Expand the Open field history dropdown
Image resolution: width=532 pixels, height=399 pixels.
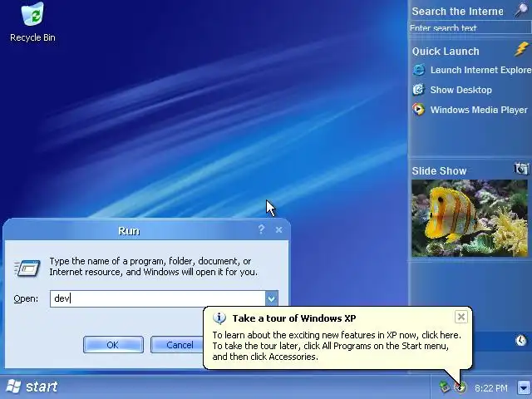click(272, 299)
